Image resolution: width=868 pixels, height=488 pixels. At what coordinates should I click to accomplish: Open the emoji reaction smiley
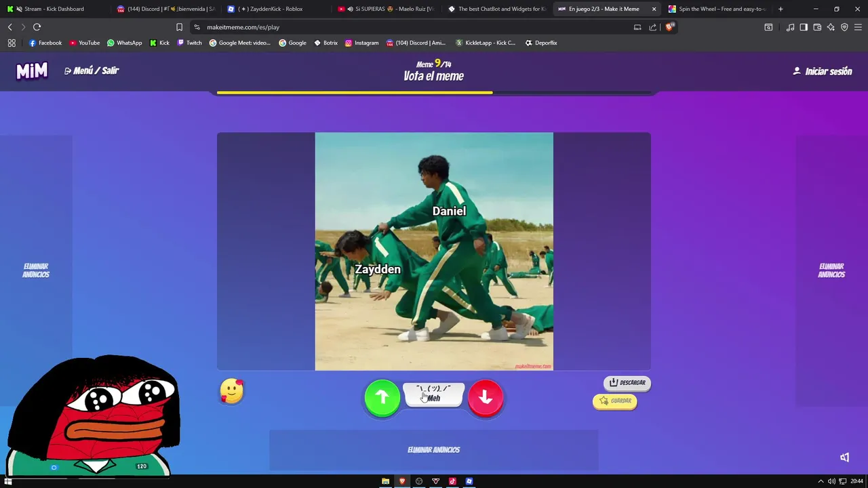pyautogui.click(x=232, y=391)
